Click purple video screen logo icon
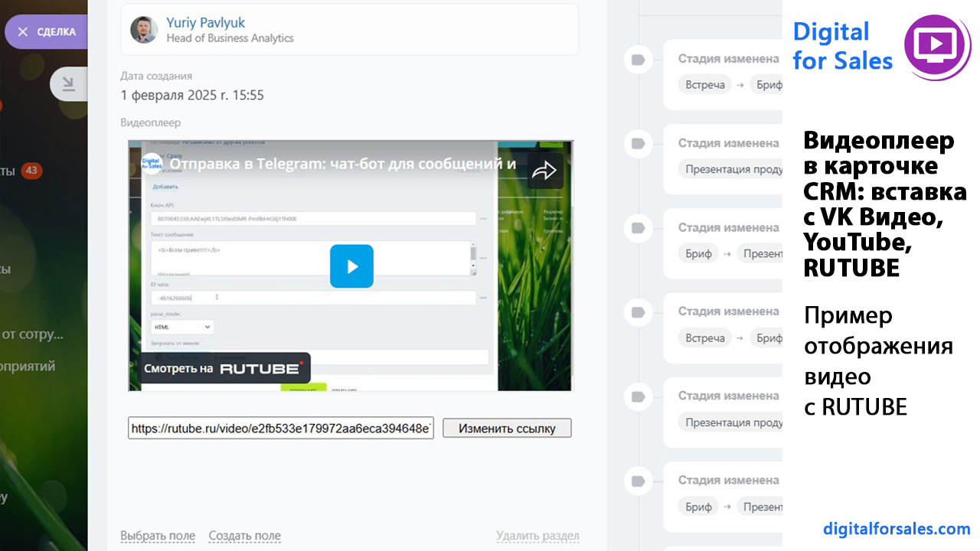This screenshot has width=980, height=551. (938, 47)
